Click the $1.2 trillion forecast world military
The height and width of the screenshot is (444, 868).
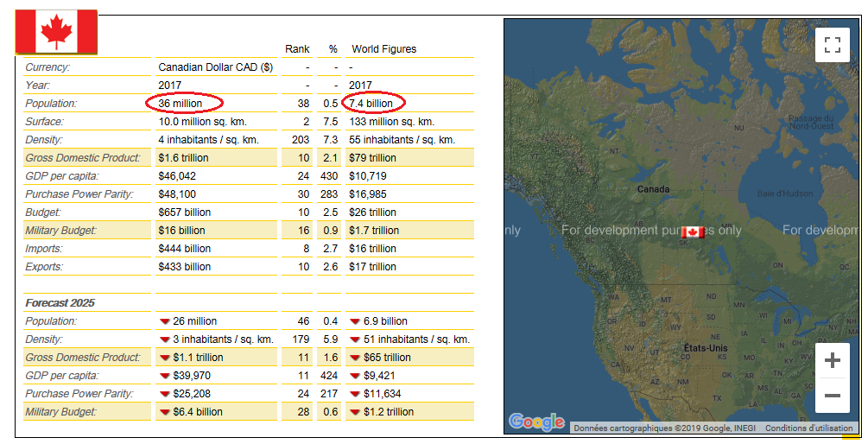pos(389,412)
